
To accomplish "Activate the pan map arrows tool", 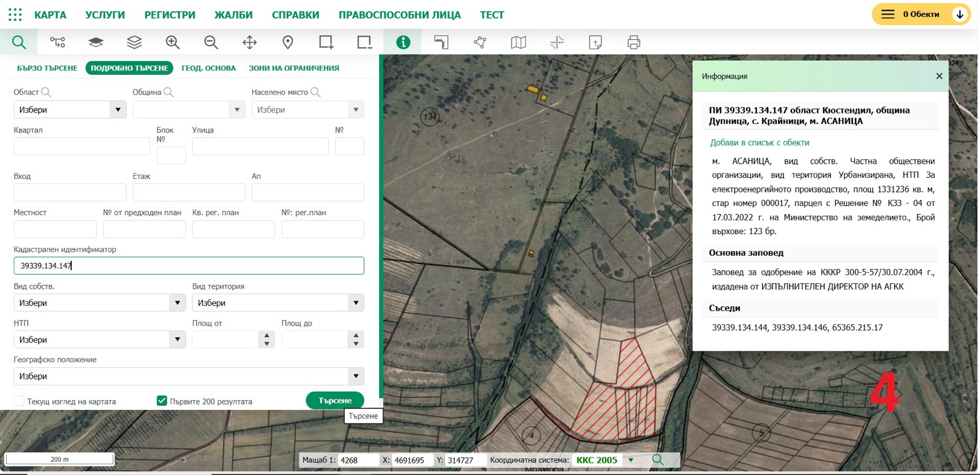I will tap(249, 42).
